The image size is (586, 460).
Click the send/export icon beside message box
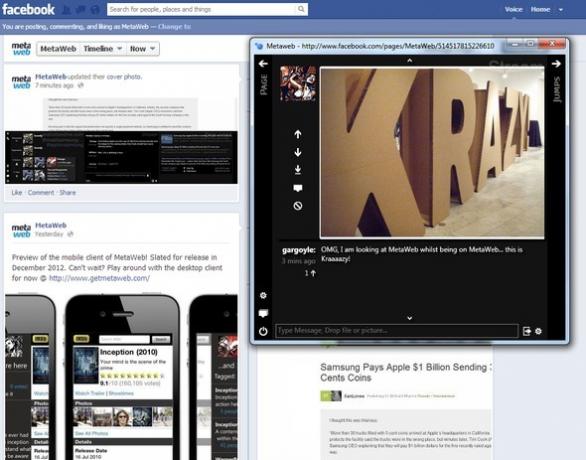[x=527, y=331]
